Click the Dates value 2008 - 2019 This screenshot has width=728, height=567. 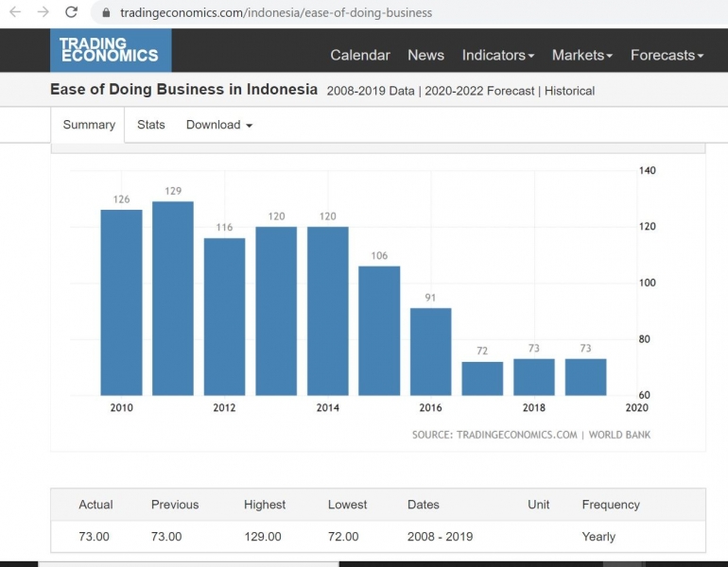[440, 537]
